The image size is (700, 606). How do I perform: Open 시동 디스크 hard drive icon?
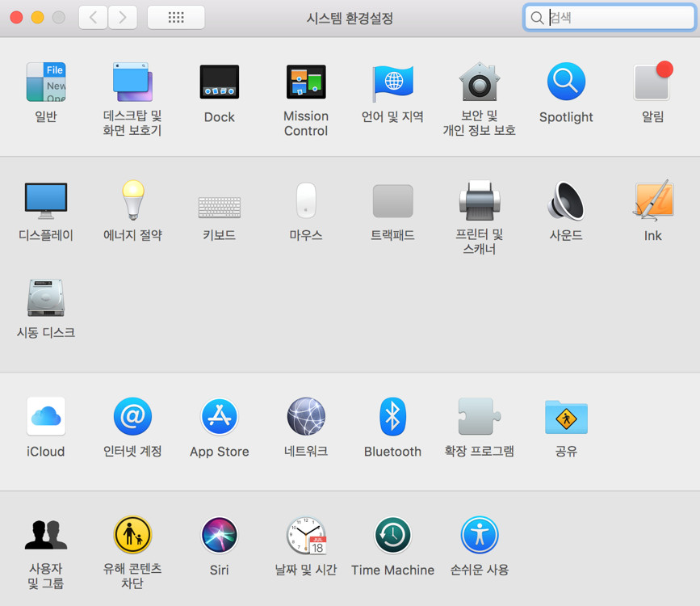(46, 297)
